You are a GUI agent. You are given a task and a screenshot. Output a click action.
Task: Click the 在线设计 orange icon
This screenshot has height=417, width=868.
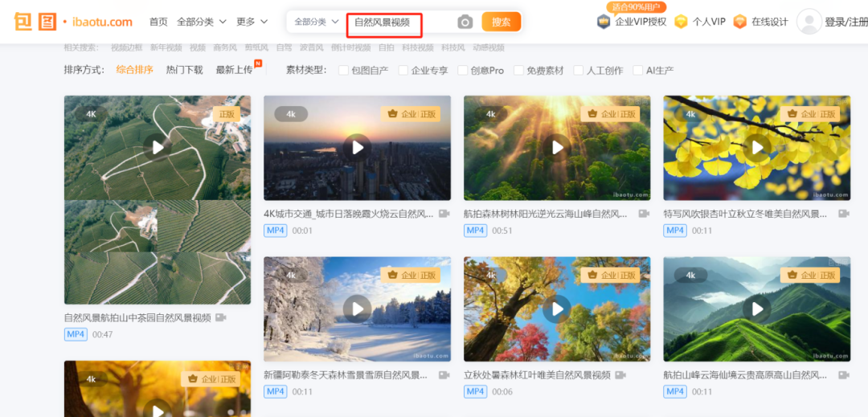click(x=739, y=22)
